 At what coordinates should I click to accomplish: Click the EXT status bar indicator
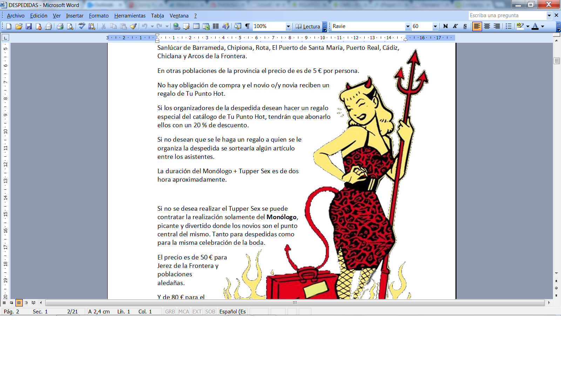coord(197,312)
